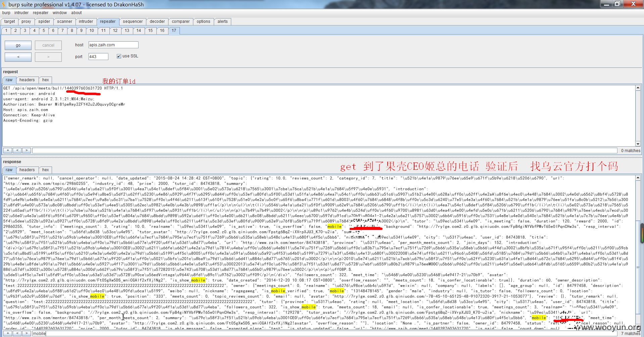This screenshot has width=644, height=337.
Task: Click response search next match button
Action: (x=27, y=333)
